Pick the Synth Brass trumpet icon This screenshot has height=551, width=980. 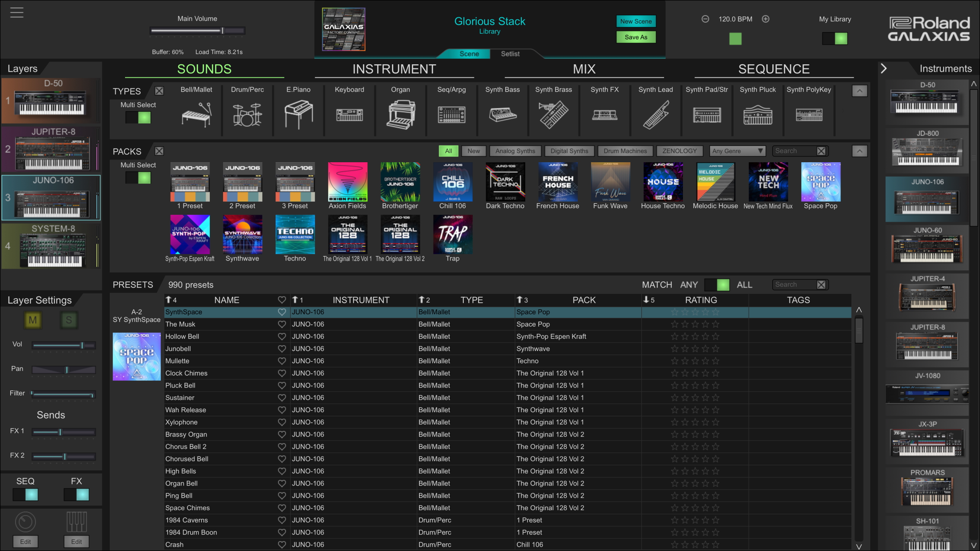tap(553, 114)
